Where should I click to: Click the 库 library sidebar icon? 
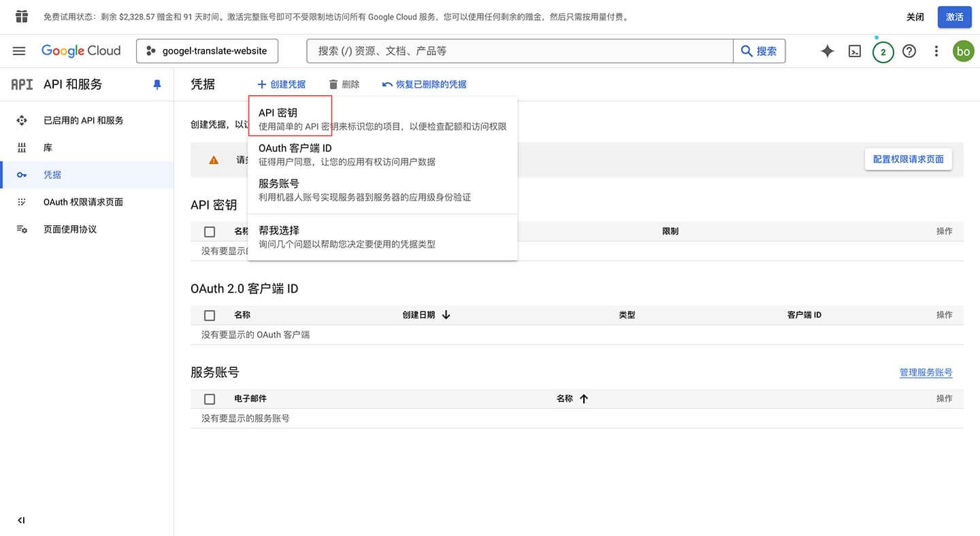22,148
